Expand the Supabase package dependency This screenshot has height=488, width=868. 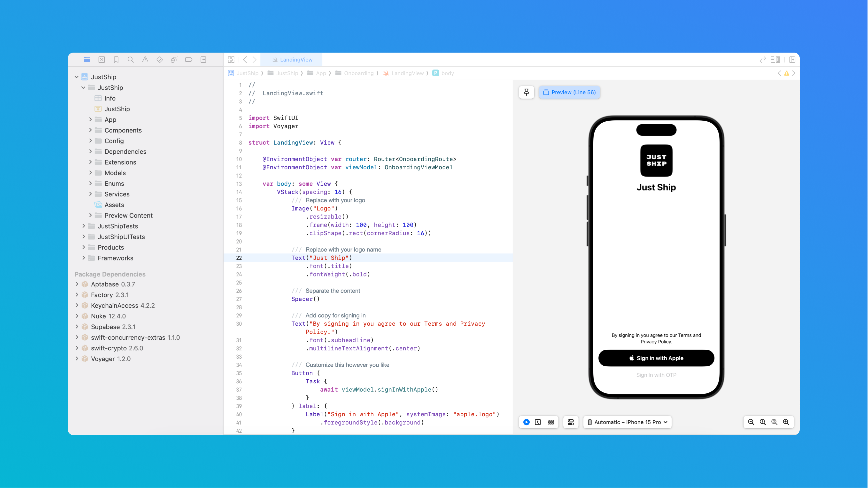click(x=77, y=327)
